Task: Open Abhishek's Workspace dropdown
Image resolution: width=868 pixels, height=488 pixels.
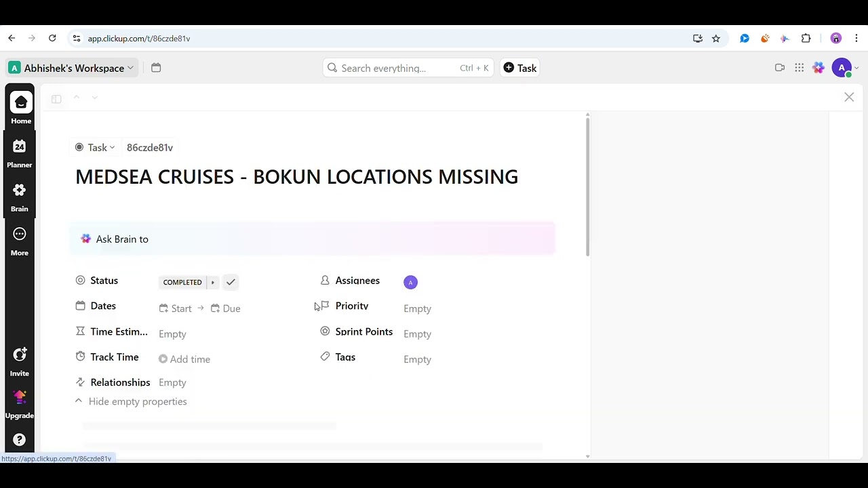Action: [72, 68]
